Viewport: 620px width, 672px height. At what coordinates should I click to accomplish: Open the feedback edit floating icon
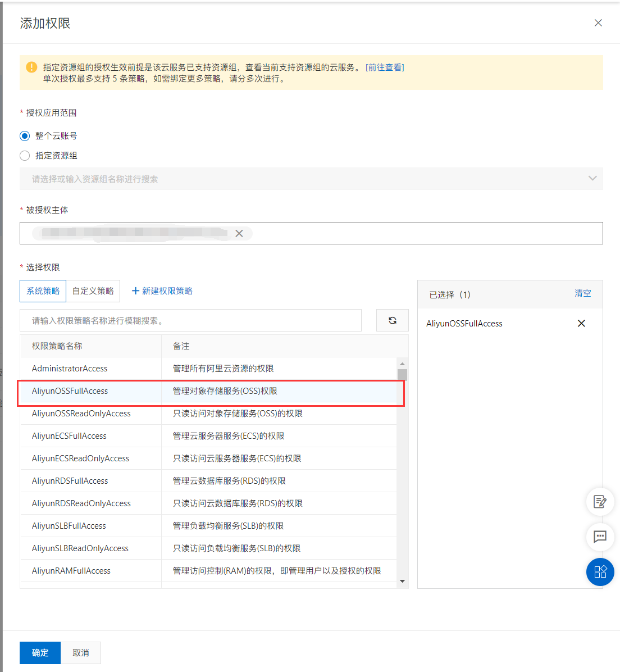[x=600, y=501]
